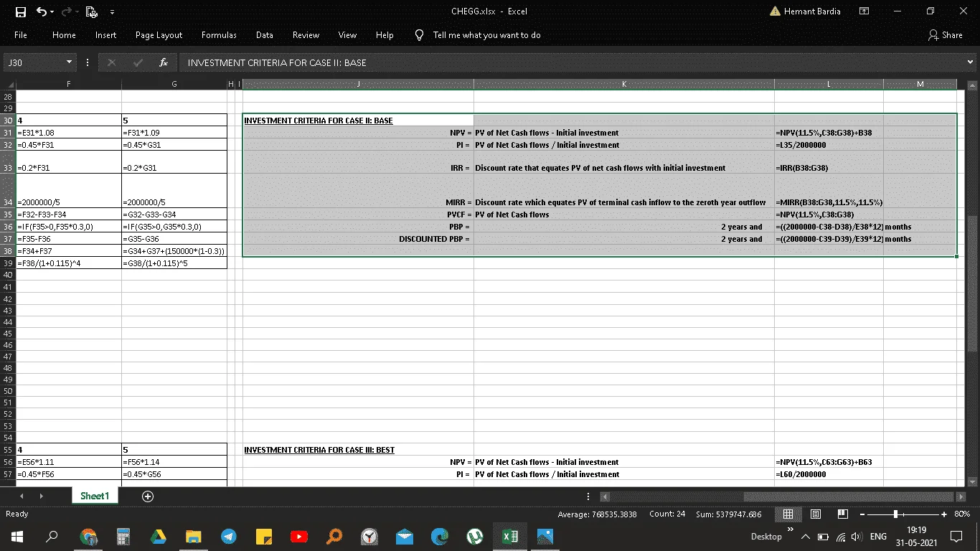Select cell containing =L35/2000000
Screen dimensions: 980x551
[829, 145]
